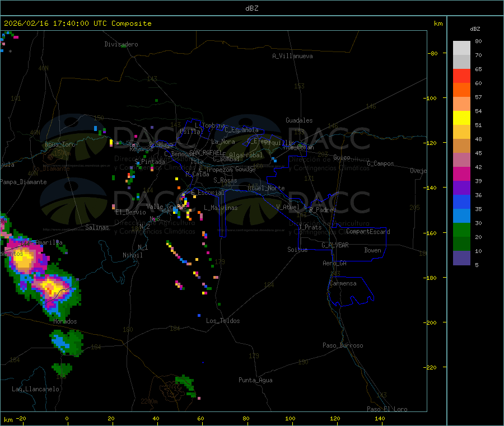
Task: Select the 'Aero_GA' label
Action: [x=334, y=263]
